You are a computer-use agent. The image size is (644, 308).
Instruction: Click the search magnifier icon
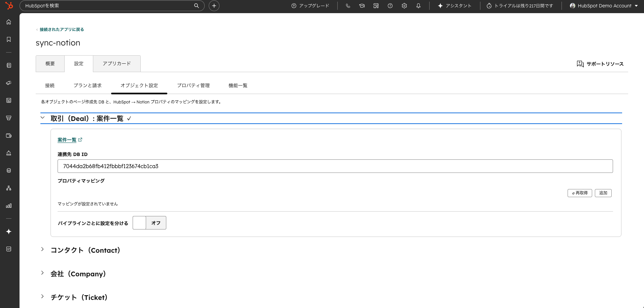(x=197, y=6)
